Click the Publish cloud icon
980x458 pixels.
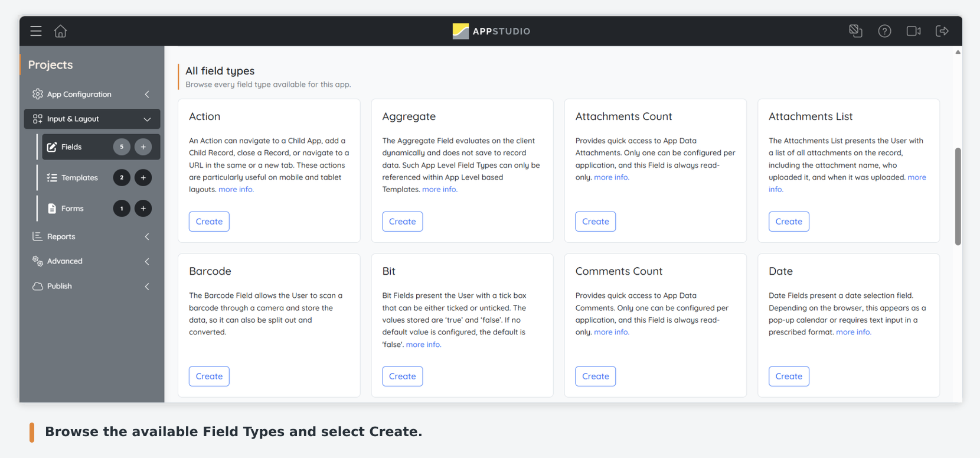tap(38, 286)
